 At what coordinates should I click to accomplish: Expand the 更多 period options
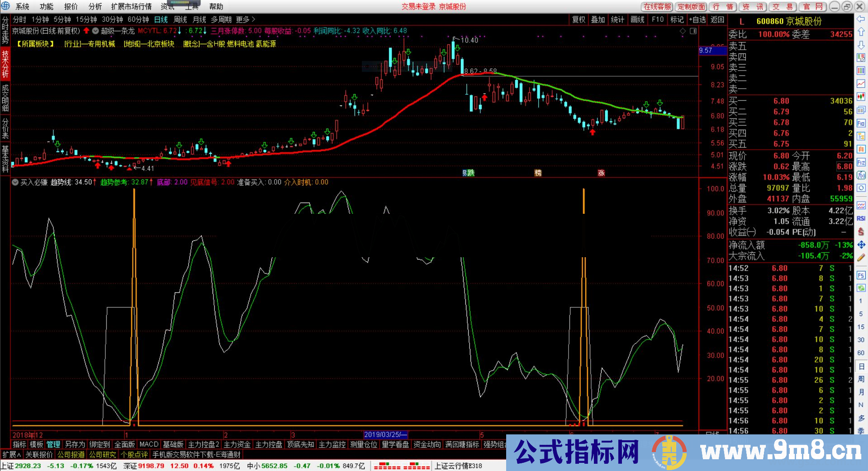coord(244,20)
